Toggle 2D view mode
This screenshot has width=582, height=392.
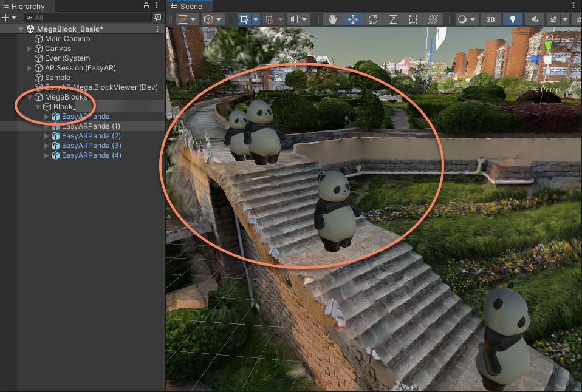[x=491, y=19]
